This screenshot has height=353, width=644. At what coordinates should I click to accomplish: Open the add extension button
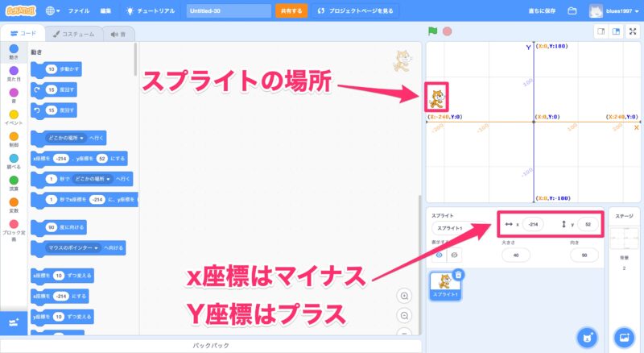click(13, 322)
